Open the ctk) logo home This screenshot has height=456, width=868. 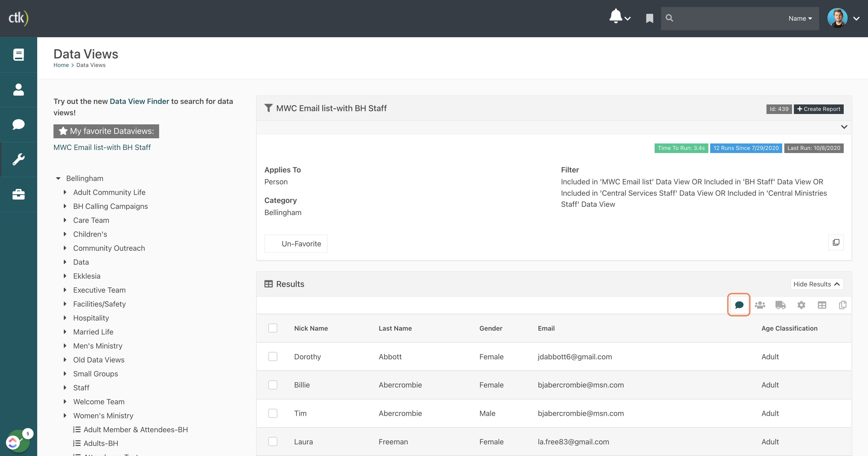tap(19, 18)
